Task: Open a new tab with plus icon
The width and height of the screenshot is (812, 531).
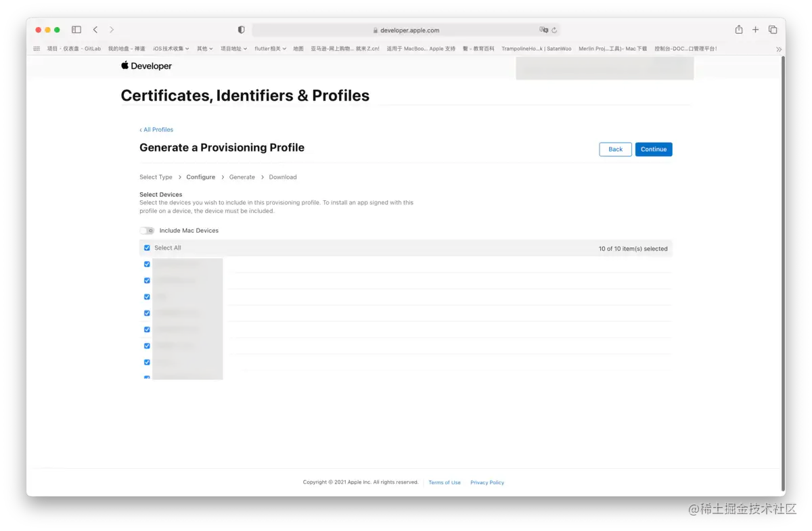Action: (756, 30)
